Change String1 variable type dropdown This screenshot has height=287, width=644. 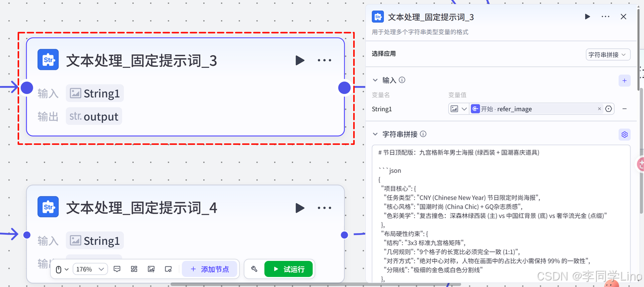coord(458,109)
